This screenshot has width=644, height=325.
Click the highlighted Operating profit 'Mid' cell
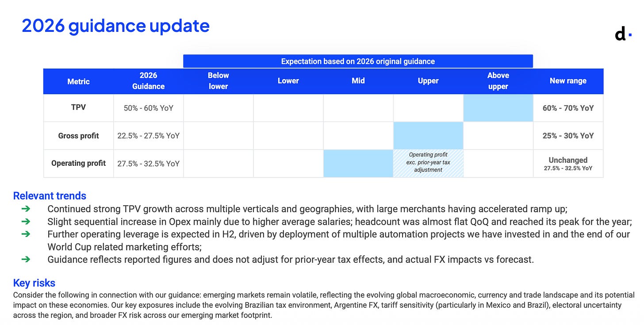click(358, 164)
